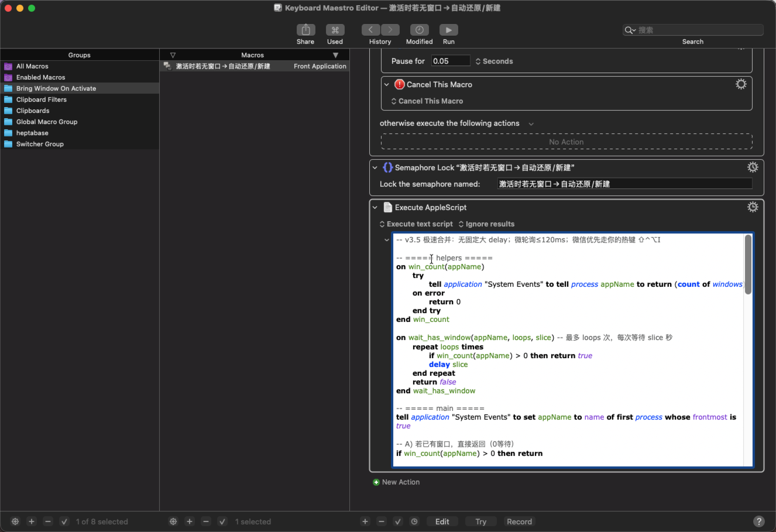
Task: Open the Semaphore Lock action gear menu
Action: pyautogui.click(x=753, y=167)
